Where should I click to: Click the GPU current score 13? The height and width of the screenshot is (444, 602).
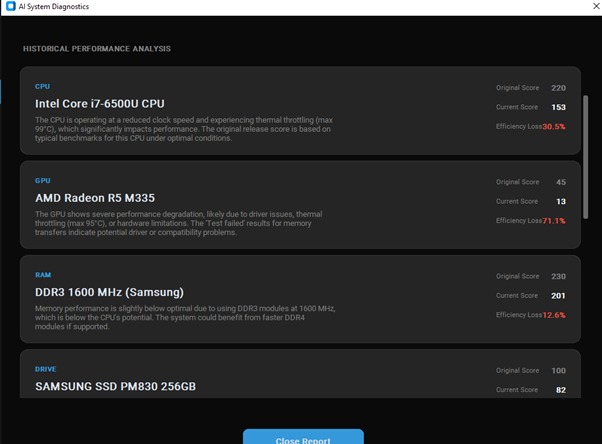[561, 201]
